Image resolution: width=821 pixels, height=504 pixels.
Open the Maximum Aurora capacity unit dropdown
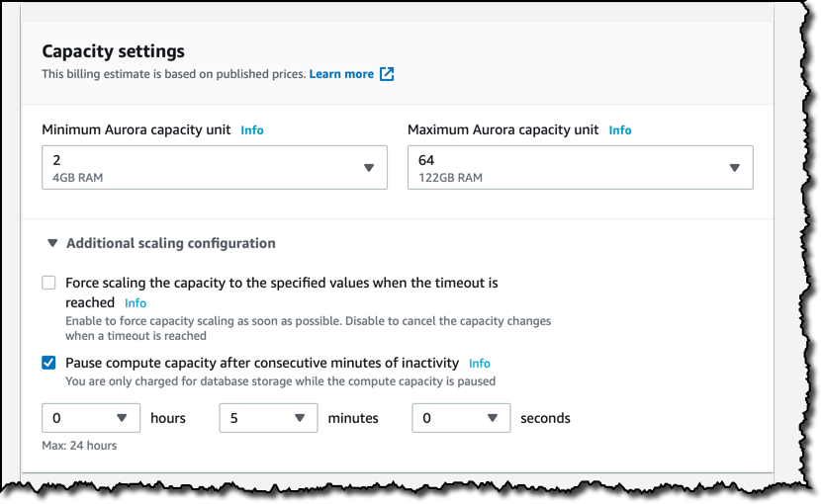click(580, 167)
